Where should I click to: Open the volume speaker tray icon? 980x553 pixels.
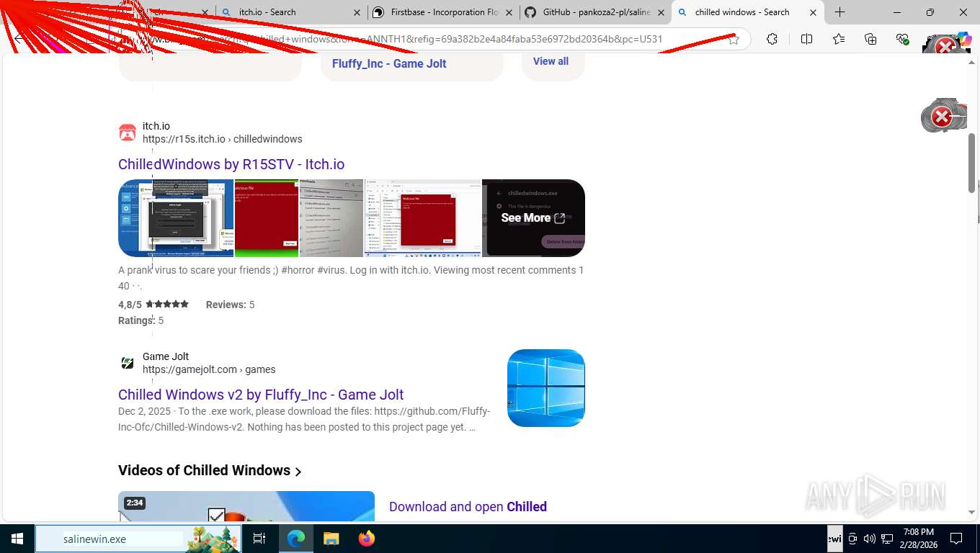(869, 539)
